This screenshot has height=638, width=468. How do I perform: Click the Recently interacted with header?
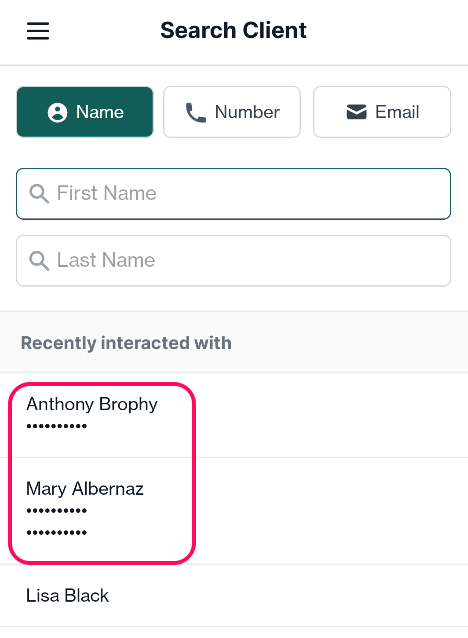click(126, 343)
